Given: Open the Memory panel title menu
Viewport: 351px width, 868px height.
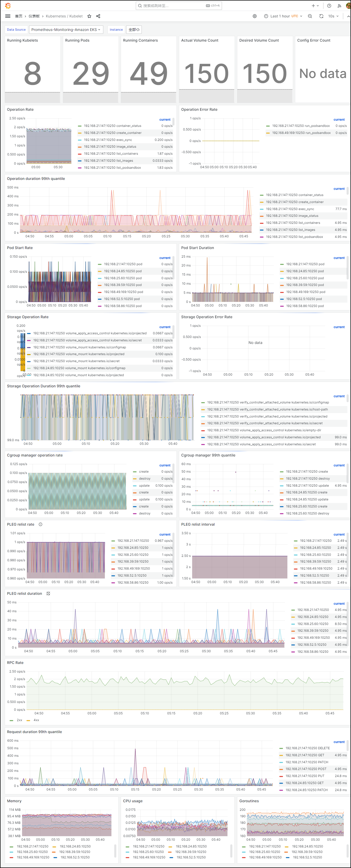Looking at the screenshot, I should point(14,801).
